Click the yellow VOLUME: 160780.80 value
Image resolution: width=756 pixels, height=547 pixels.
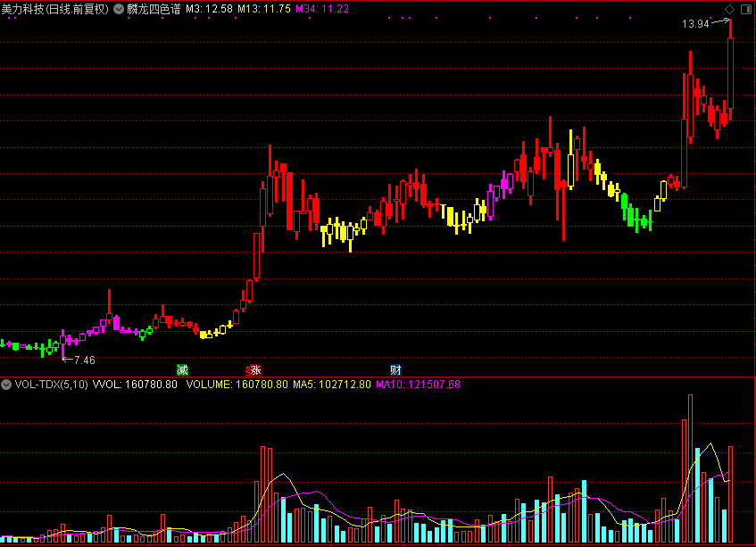[x=237, y=385]
